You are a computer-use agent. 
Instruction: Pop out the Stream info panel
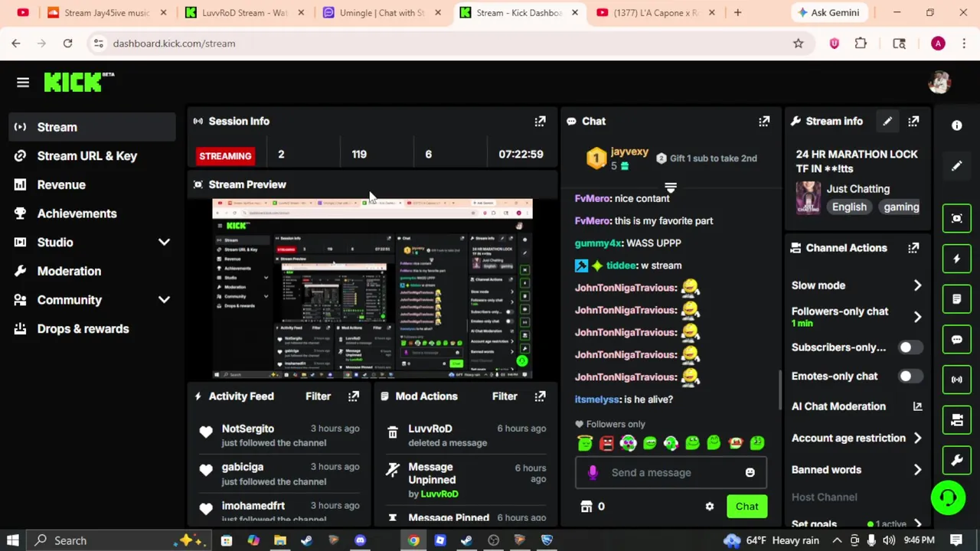pos(913,121)
